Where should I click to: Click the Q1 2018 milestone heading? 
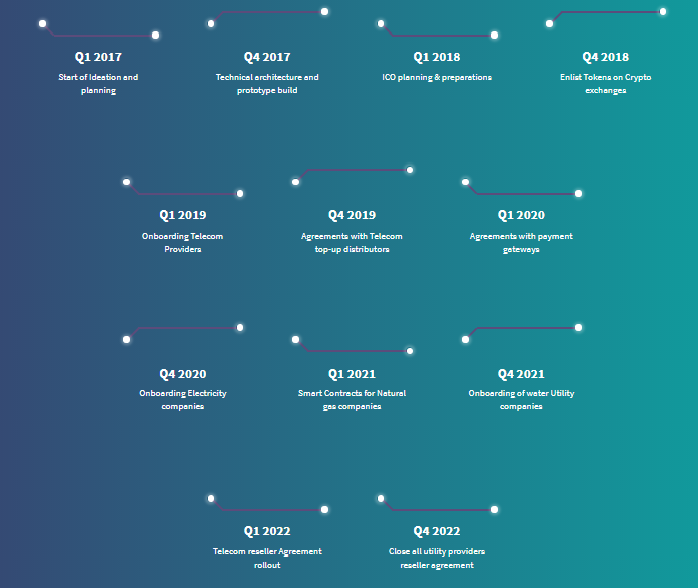(x=437, y=57)
